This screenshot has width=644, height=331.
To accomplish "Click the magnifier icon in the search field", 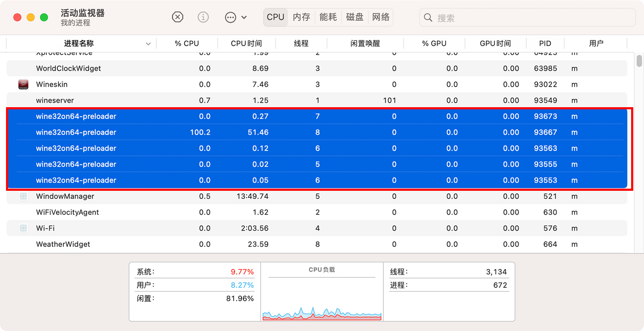I will point(428,18).
